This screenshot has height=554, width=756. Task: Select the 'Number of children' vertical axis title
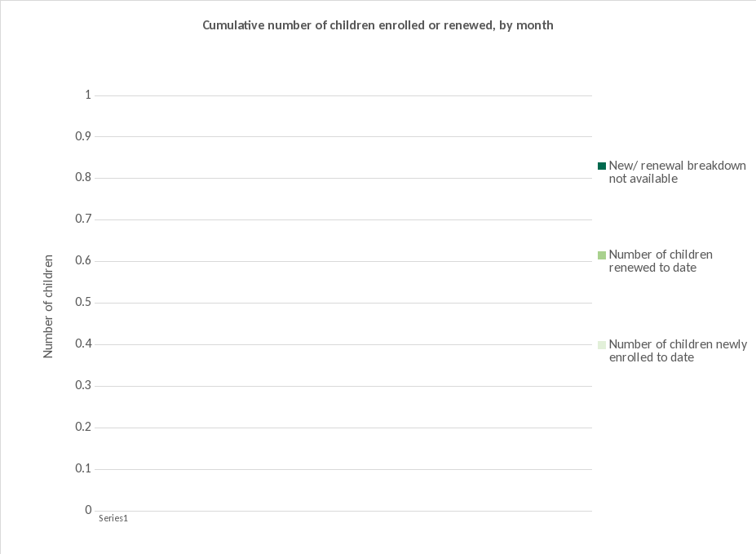48,306
